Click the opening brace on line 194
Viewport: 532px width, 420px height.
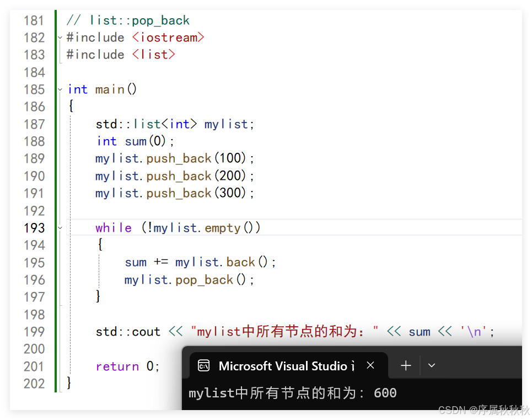tap(100, 244)
